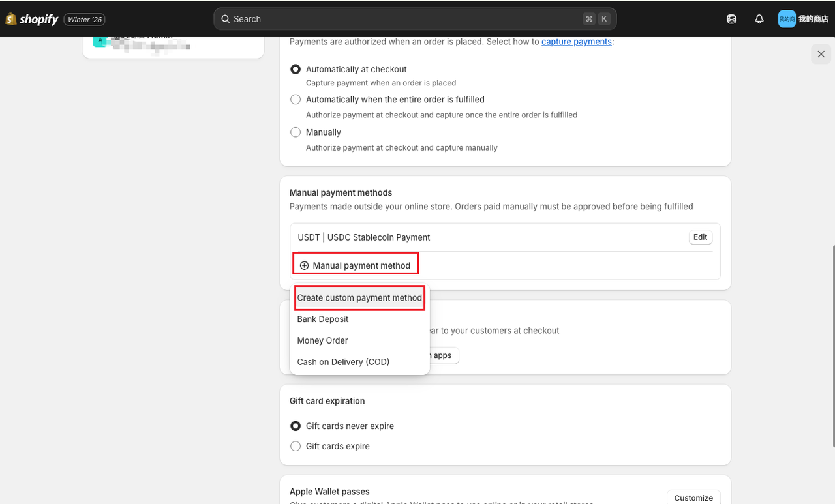The width and height of the screenshot is (835, 504).
Task: Customize Apple Wallet passes
Action: (x=693, y=497)
